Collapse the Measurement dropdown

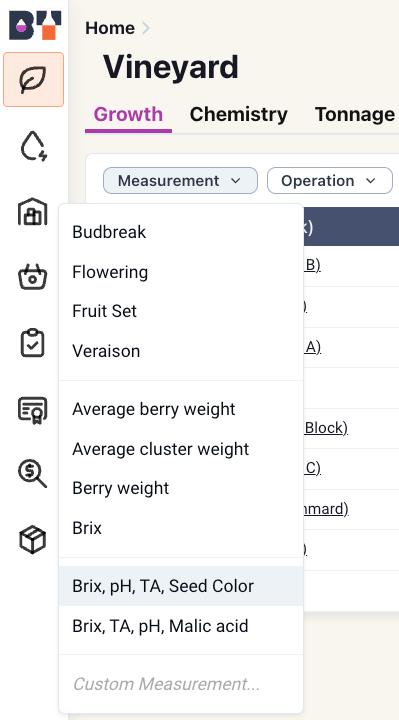pyautogui.click(x=180, y=180)
